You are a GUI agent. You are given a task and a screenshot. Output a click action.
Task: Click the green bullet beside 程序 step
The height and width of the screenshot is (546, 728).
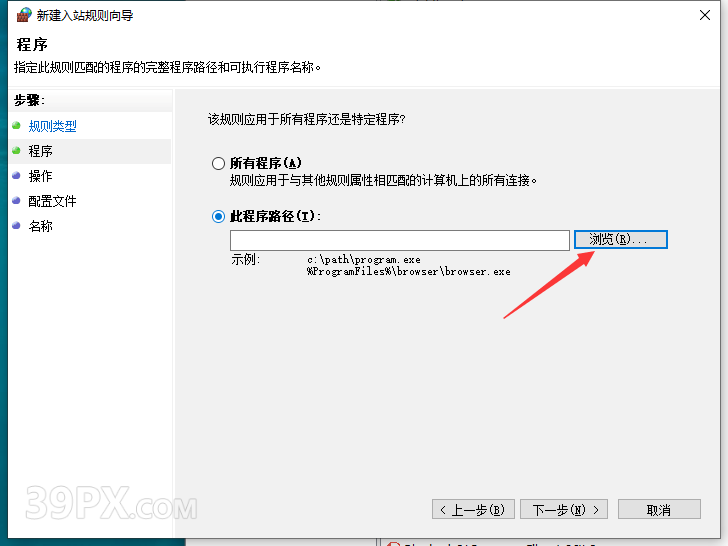16,151
